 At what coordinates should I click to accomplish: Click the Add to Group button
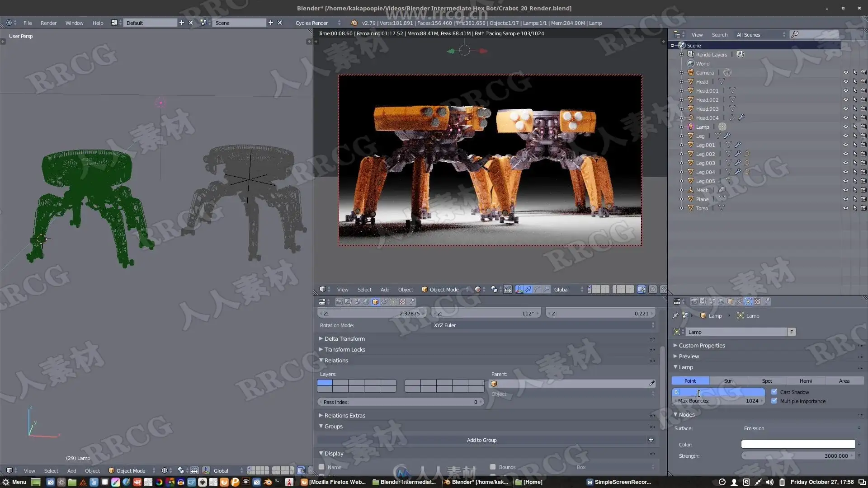coord(481,440)
